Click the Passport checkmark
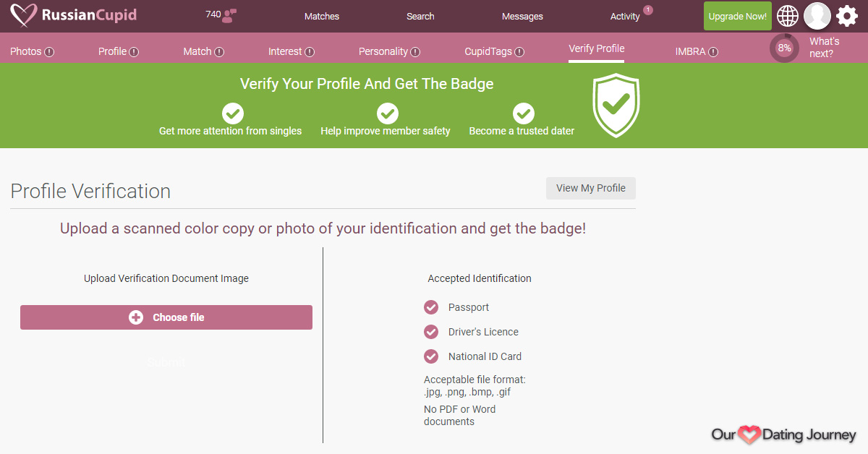Viewport: 868px width, 454px height. pos(431,307)
